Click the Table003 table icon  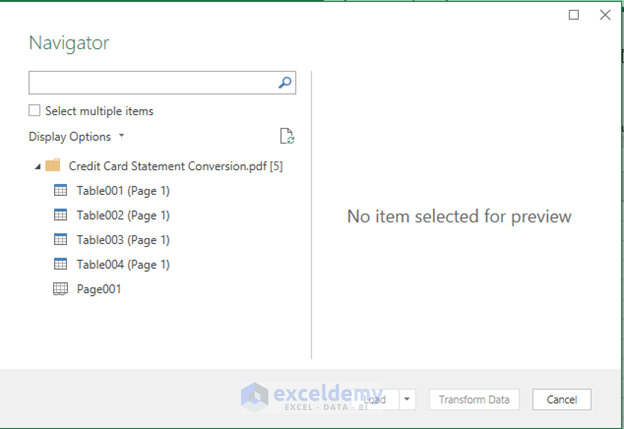pyautogui.click(x=60, y=240)
